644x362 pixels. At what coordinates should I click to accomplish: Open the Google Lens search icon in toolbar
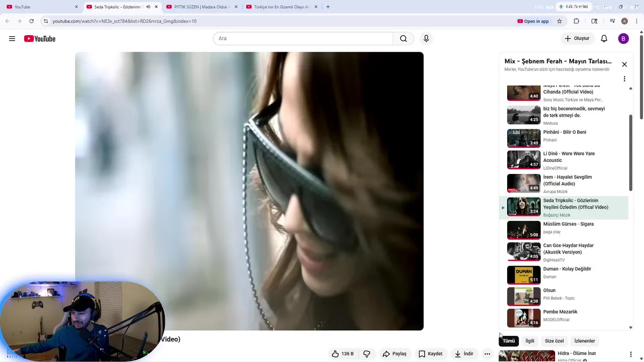pyautogui.click(x=594, y=21)
